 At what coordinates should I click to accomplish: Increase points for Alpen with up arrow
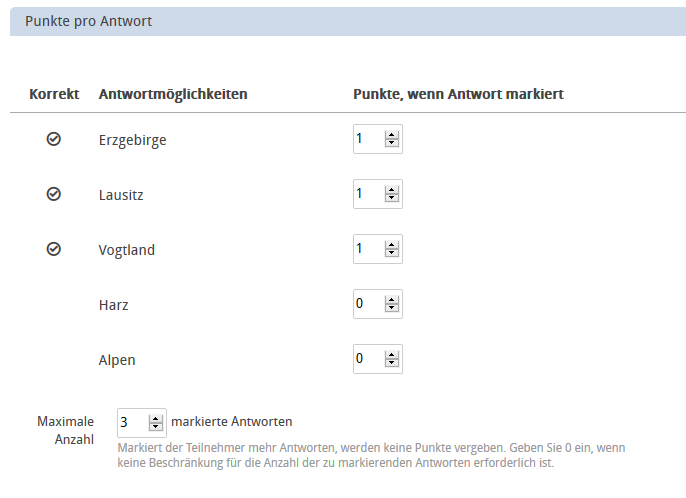[392, 353]
